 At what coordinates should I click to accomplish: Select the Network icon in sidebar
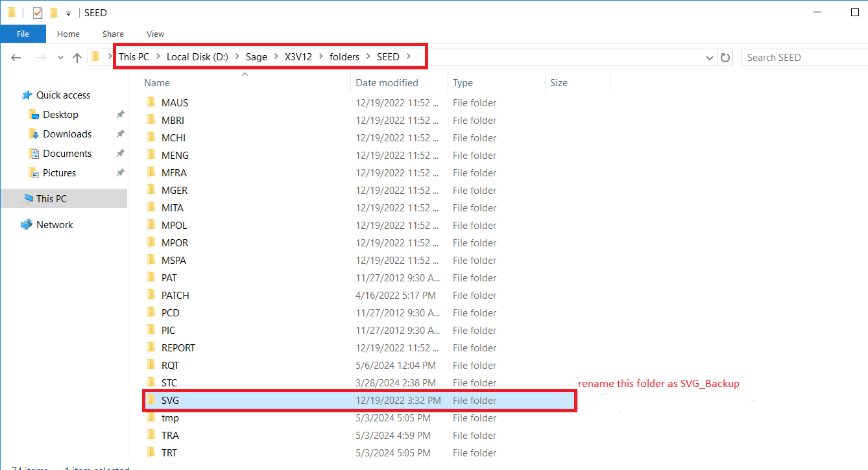27,224
